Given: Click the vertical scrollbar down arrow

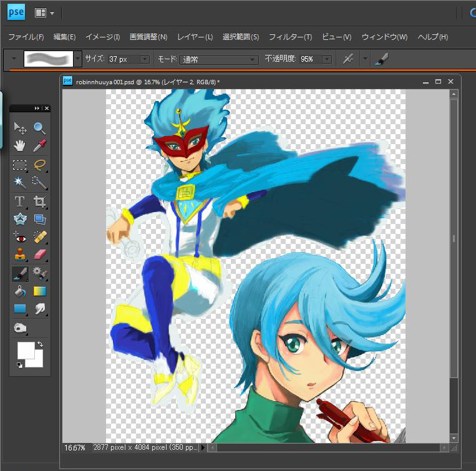Looking at the screenshot, I should [454, 438].
